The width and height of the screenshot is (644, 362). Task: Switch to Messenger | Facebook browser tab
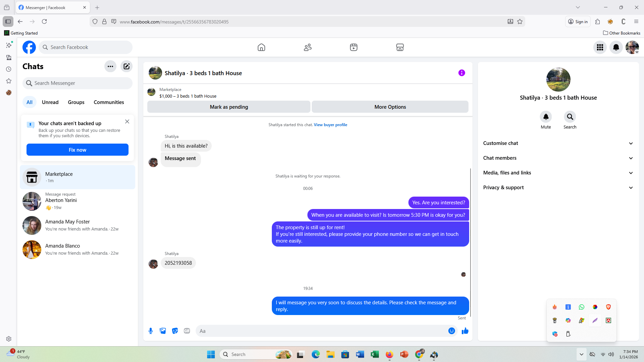point(53,7)
